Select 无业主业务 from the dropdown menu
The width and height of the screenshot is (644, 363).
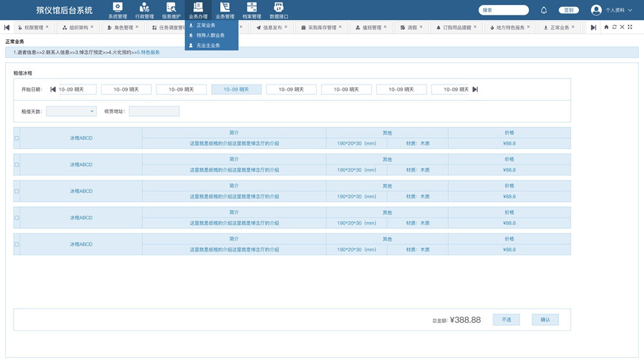208,45
